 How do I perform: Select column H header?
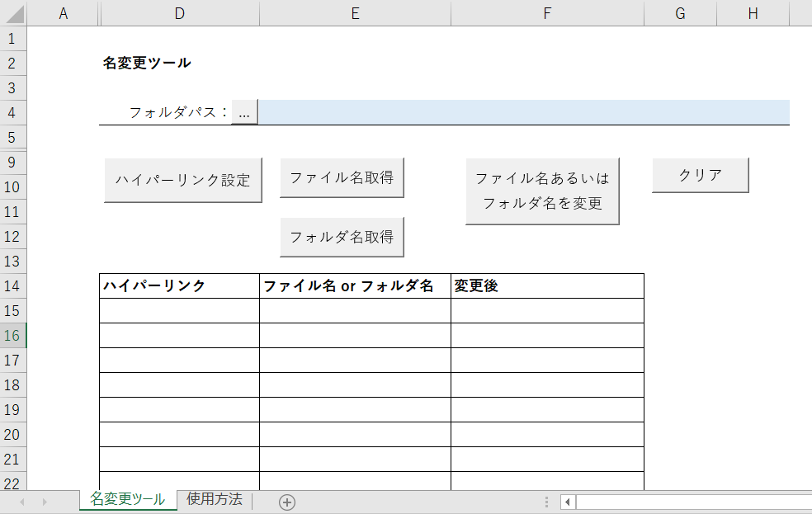[753, 13]
